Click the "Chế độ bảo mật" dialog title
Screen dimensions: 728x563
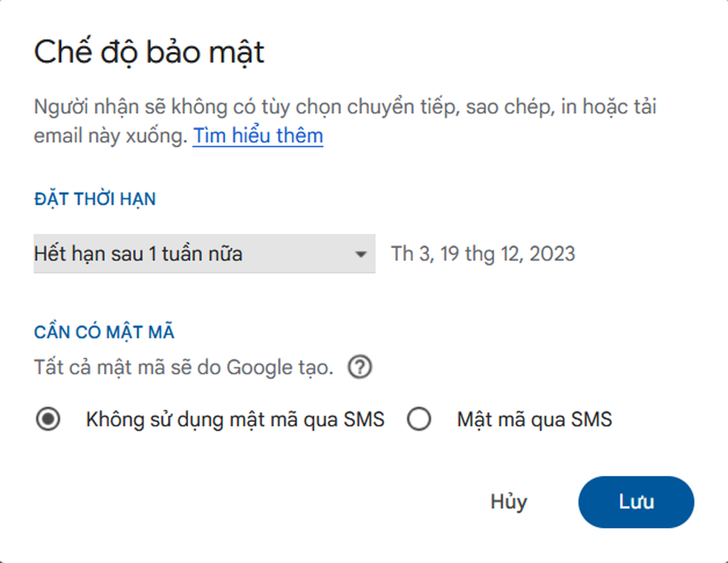tap(149, 53)
